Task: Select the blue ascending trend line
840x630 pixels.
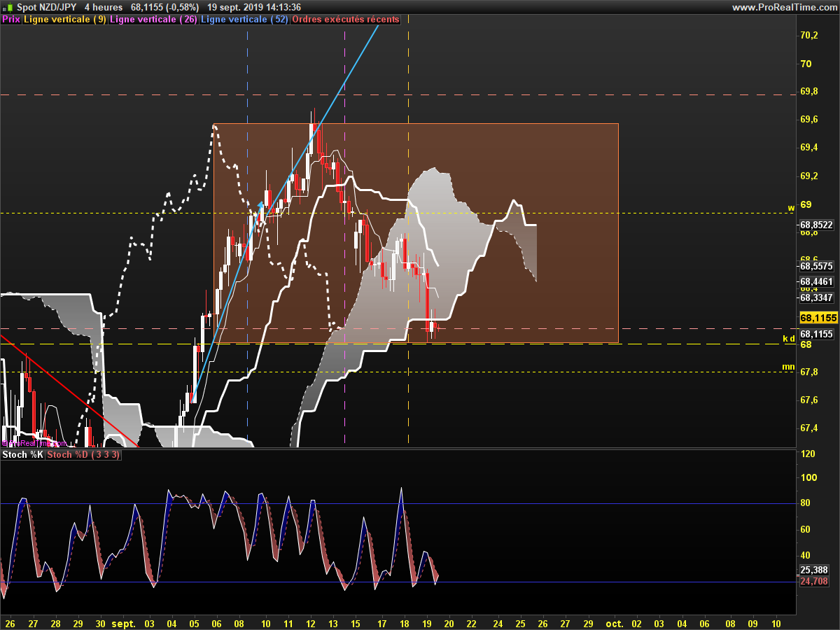Action: [x=286, y=213]
